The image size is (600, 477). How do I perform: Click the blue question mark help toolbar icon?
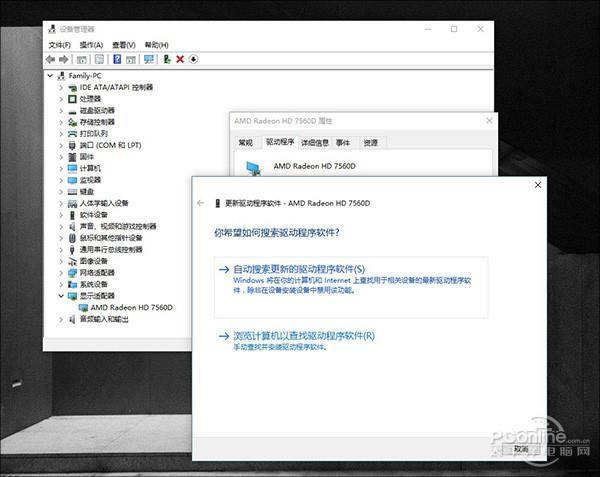click(117, 59)
